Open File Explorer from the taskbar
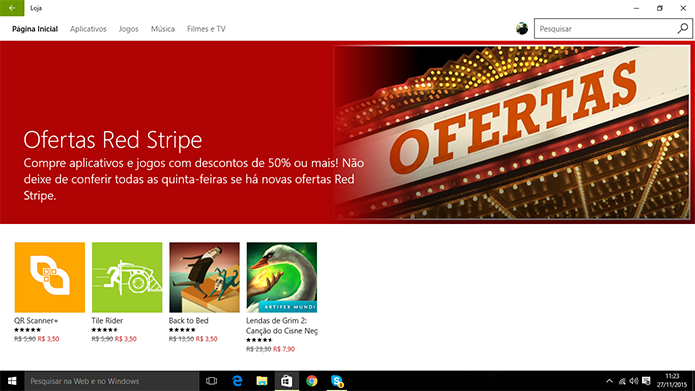The width and height of the screenshot is (695, 391). 262,381
